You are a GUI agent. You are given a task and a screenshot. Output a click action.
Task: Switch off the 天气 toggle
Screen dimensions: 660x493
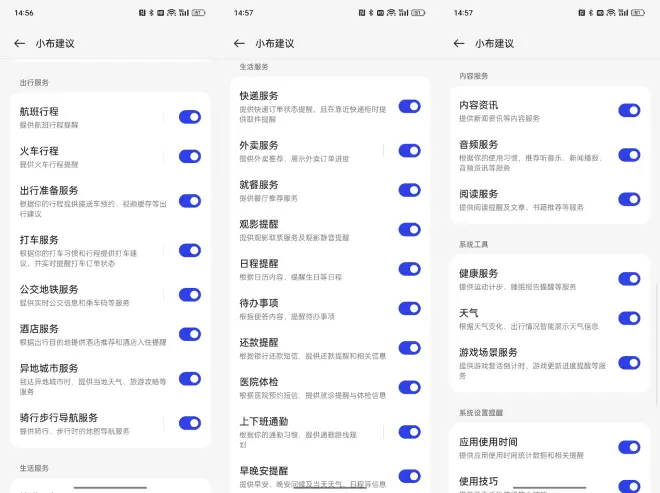coord(629,318)
